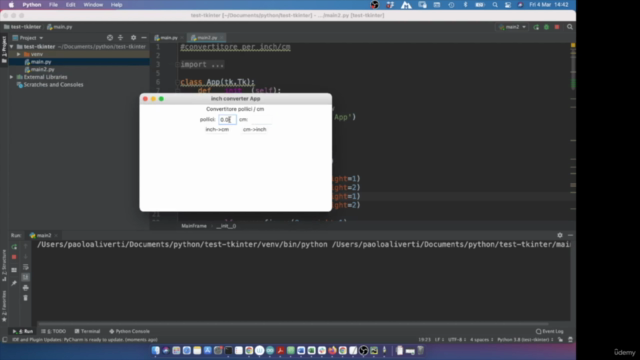
Task: Hide the Project panel
Action: [x=144, y=38]
